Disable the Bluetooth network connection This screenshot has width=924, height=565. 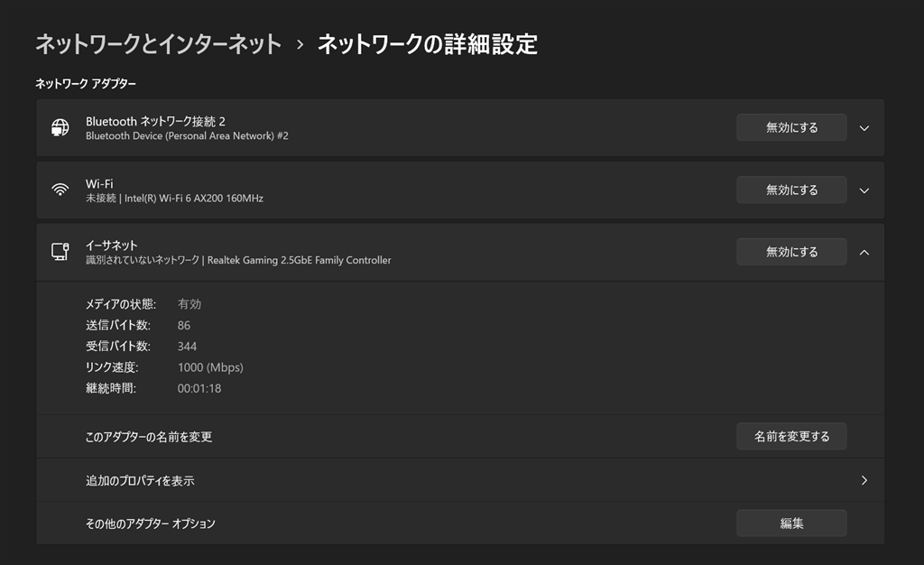[x=791, y=128]
